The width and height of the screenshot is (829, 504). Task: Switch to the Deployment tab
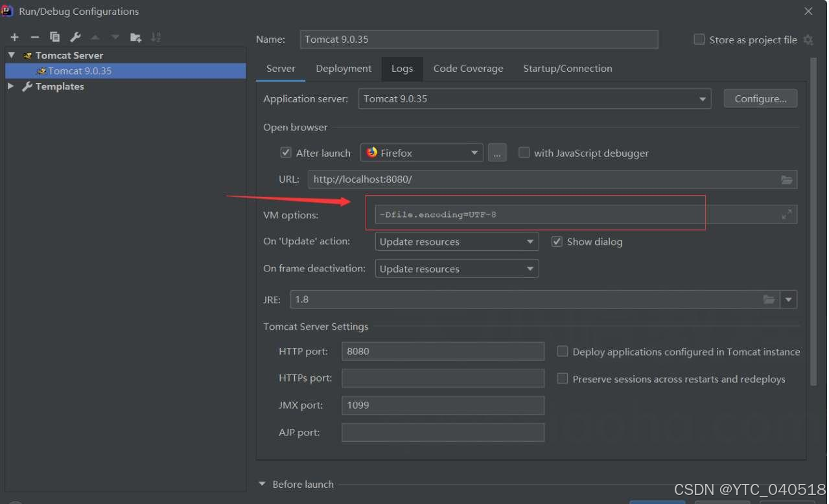[344, 69]
